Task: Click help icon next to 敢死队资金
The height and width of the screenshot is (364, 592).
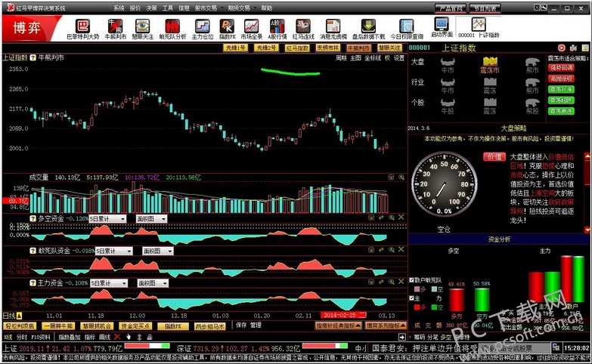Action: click(x=33, y=251)
